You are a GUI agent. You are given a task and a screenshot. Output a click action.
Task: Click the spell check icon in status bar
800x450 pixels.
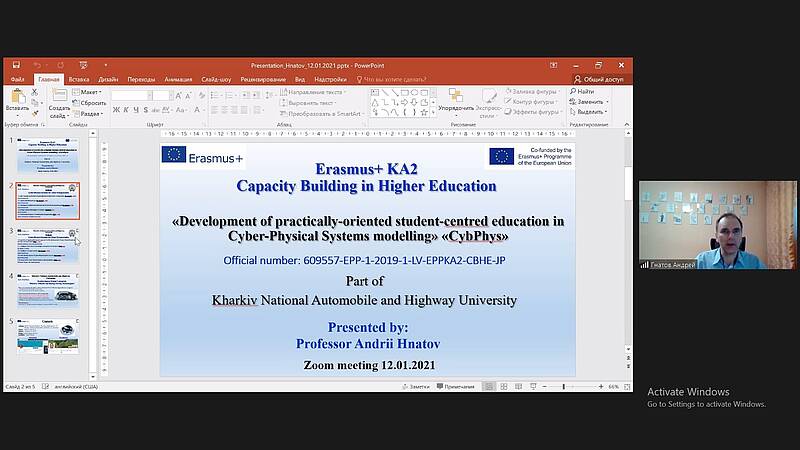pyautogui.click(x=45, y=387)
